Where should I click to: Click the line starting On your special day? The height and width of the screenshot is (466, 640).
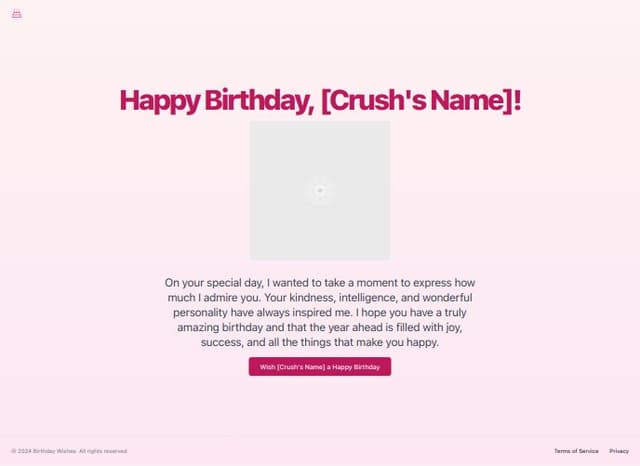click(320, 283)
